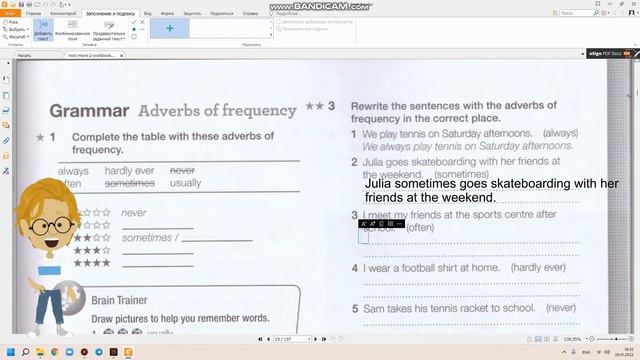This screenshot has height=360, width=640.
Task: Close the next-move-2-workbook document tab
Action: point(122,56)
